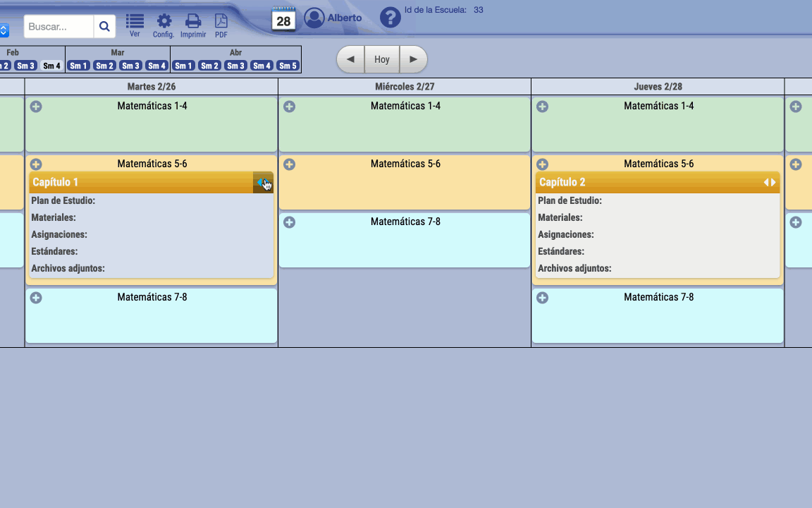Click Capítulo 1 move arrows

point(263,183)
